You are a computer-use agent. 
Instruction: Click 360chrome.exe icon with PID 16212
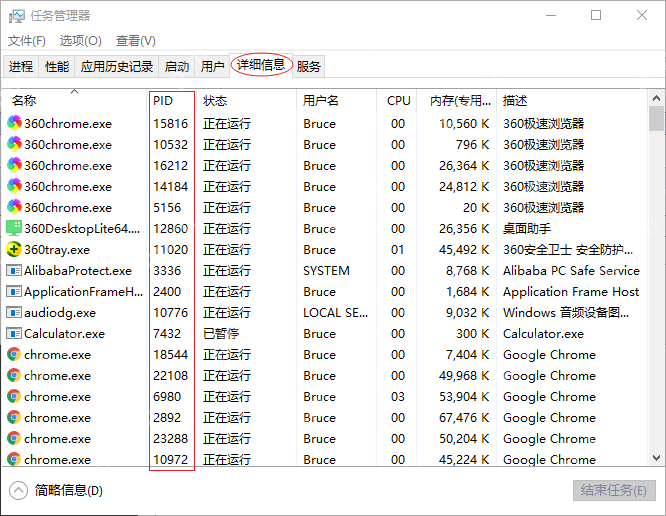[14, 165]
